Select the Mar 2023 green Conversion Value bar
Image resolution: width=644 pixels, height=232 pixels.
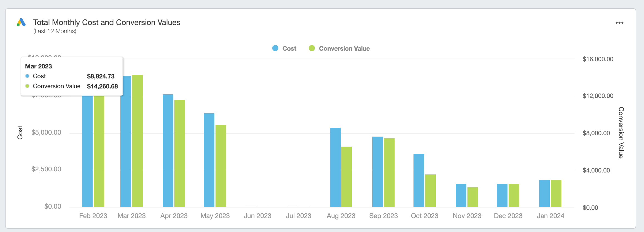137,141
